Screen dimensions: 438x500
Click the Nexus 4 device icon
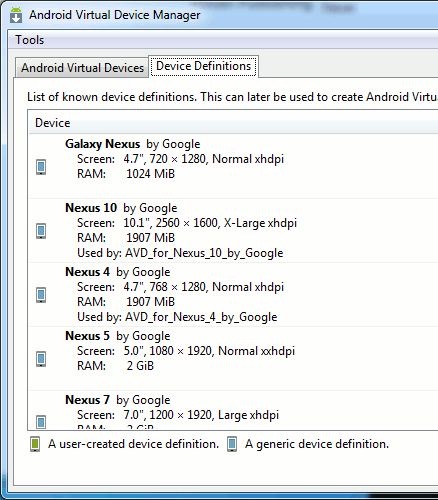[41, 295]
